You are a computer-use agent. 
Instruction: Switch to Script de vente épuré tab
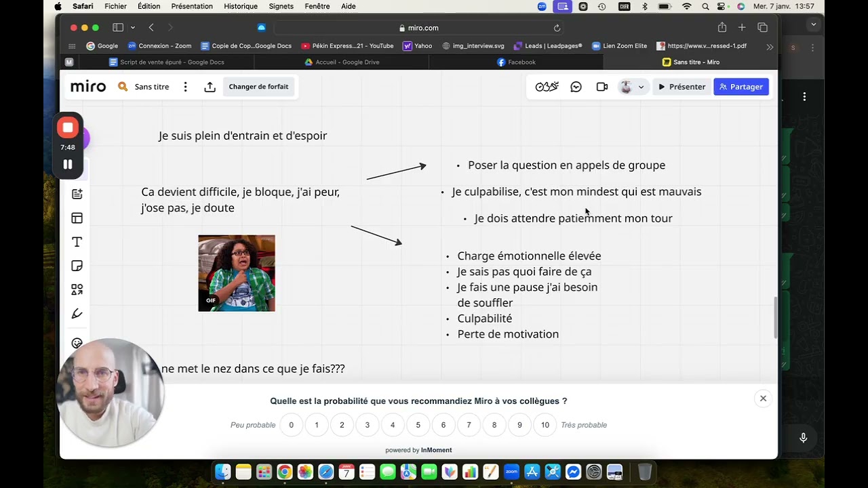pyautogui.click(x=166, y=62)
